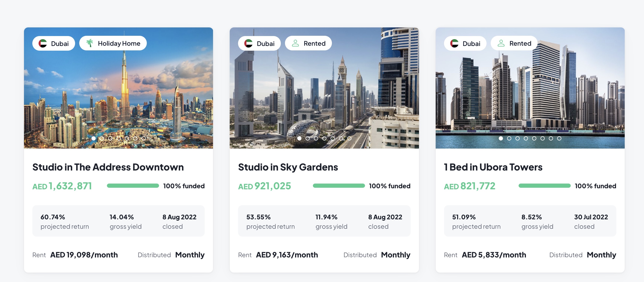The height and width of the screenshot is (282, 644).
Task: Click the UAE flag icon on Address Downtown card
Action: click(x=43, y=43)
